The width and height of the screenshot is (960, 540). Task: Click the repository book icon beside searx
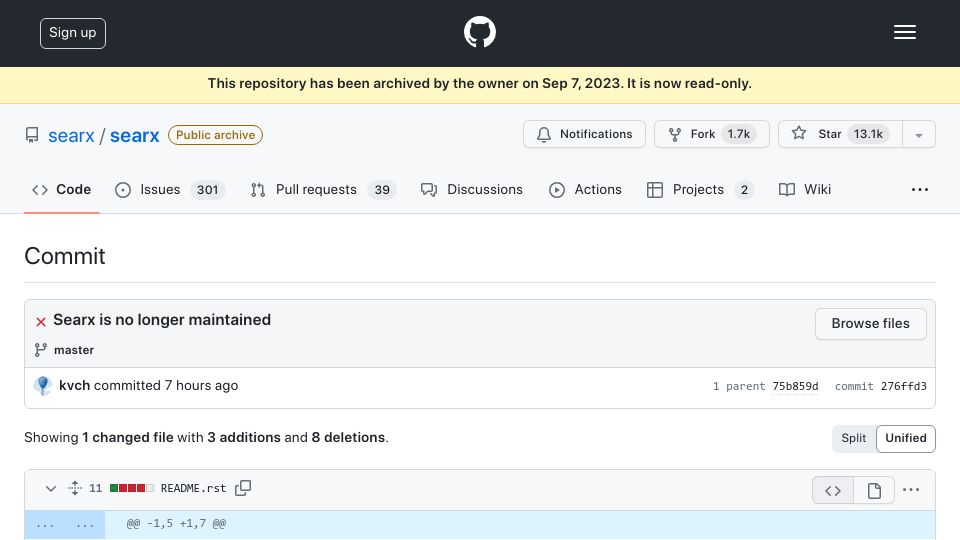point(32,135)
